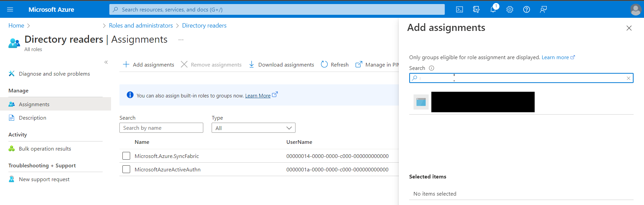Open Directory + subscription filter icon
Image resolution: width=644 pixels, height=205 pixels.
[x=476, y=9]
